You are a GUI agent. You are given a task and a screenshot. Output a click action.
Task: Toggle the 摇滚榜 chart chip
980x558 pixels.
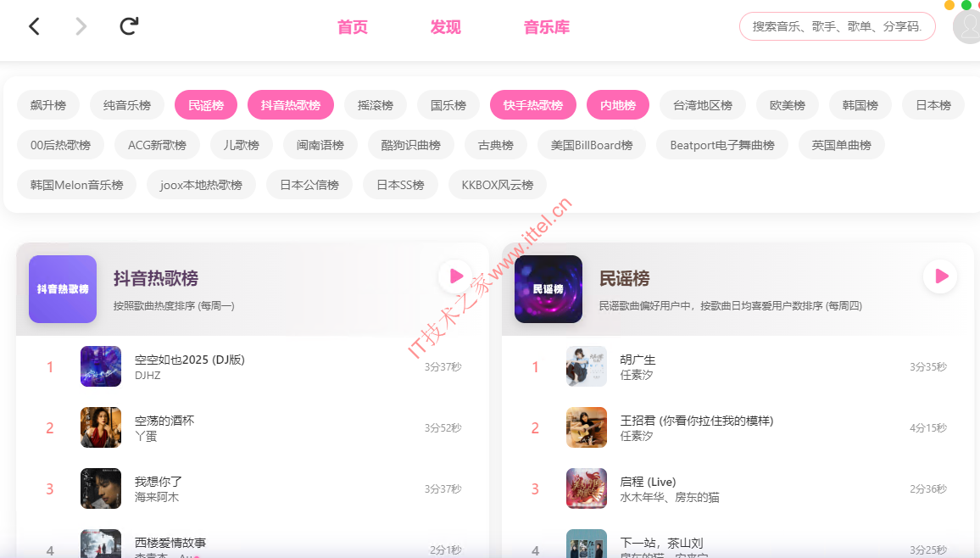[376, 105]
